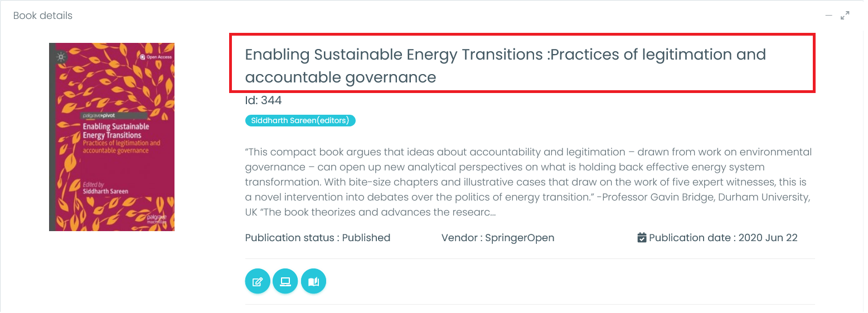
Task: Click the laptop icon button
Action: (x=285, y=281)
